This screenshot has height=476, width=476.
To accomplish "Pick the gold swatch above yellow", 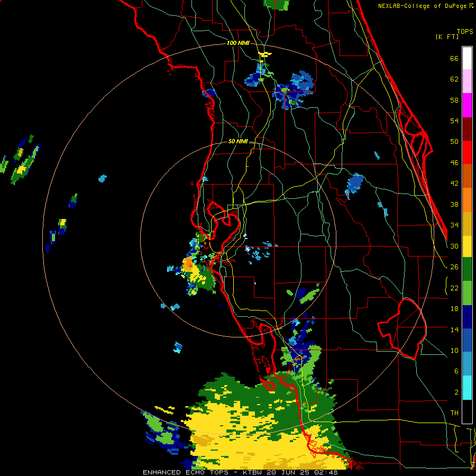I will (467, 224).
